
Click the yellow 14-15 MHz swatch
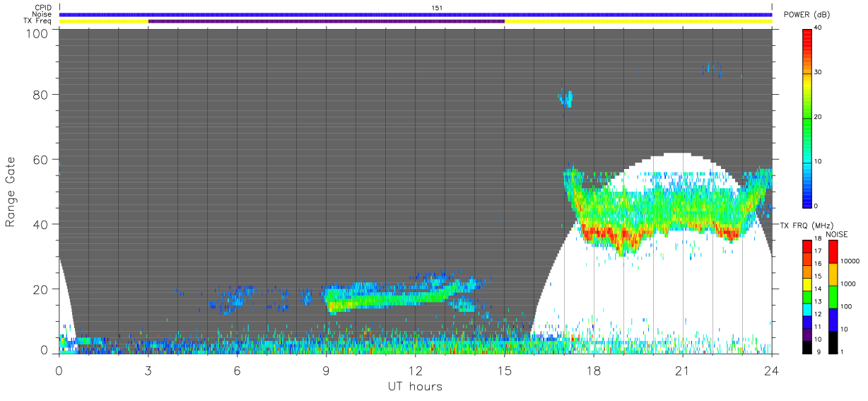coord(807,284)
